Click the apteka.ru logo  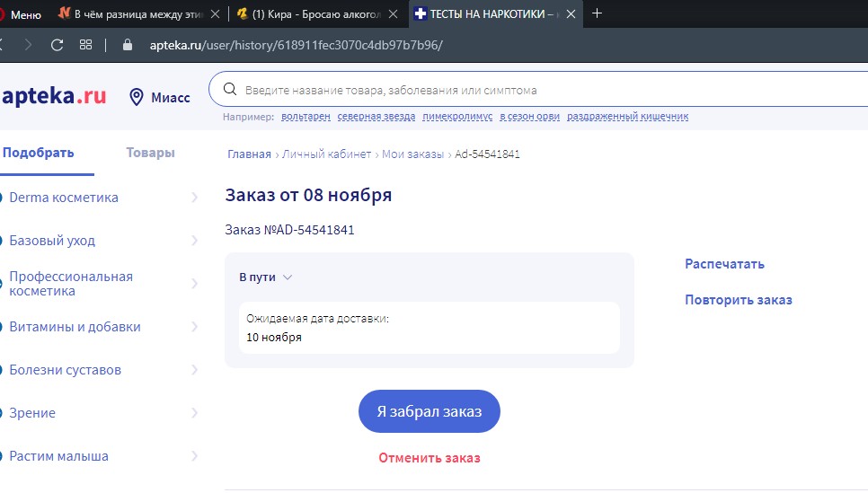tap(54, 96)
